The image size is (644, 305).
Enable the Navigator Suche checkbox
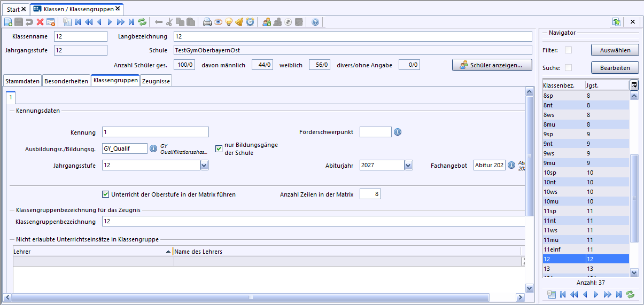[569, 68]
